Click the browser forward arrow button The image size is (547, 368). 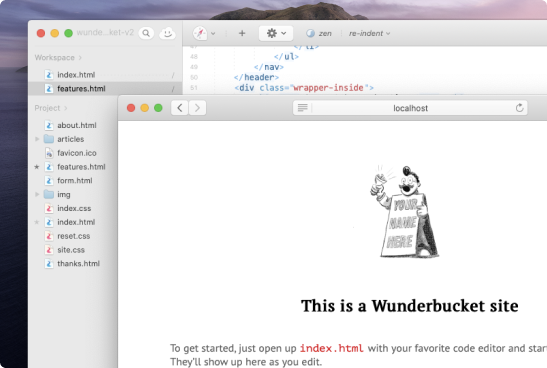pyautogui.click(x=197, y=108)
